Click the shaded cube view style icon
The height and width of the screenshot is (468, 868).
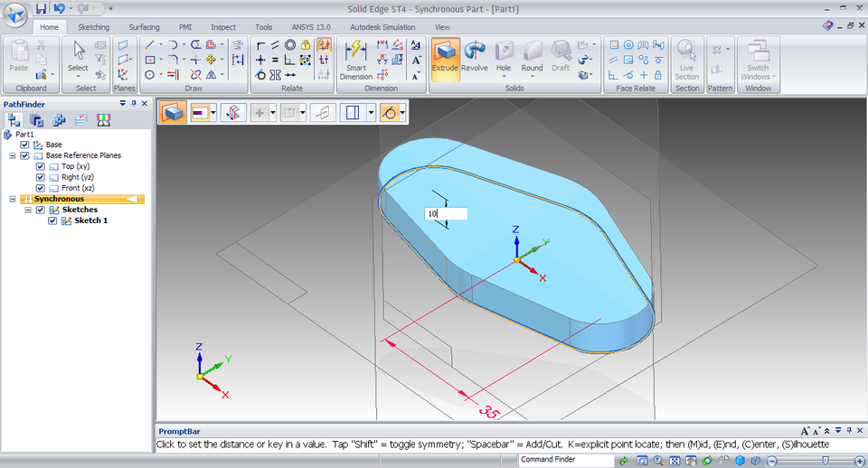tap(741, 460)
